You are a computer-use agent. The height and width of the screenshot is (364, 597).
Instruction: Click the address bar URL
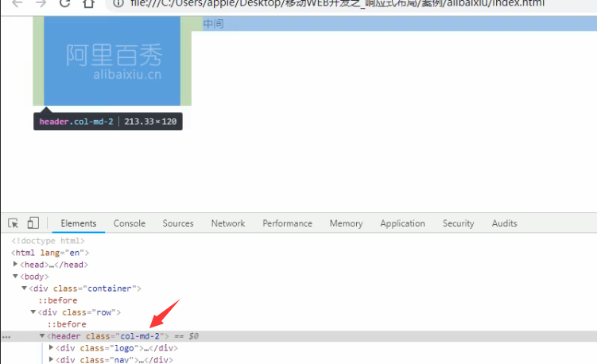click(337, 3)
